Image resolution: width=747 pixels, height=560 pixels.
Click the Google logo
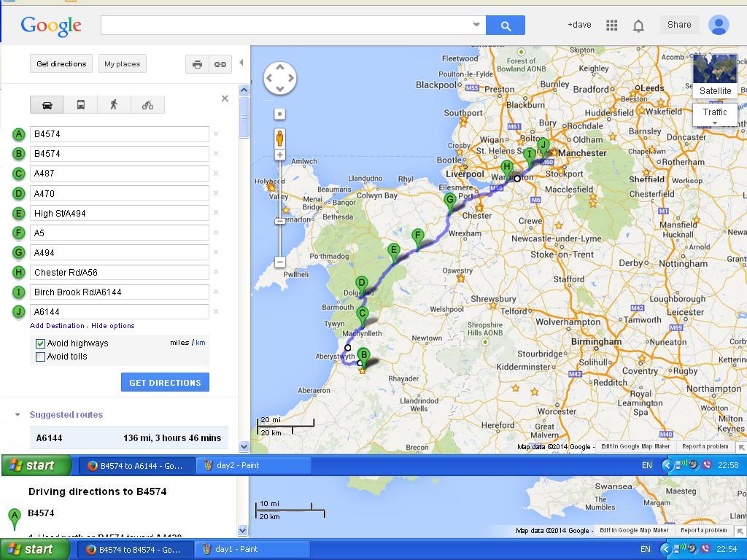pyautogui.click(x=51, y=26)
